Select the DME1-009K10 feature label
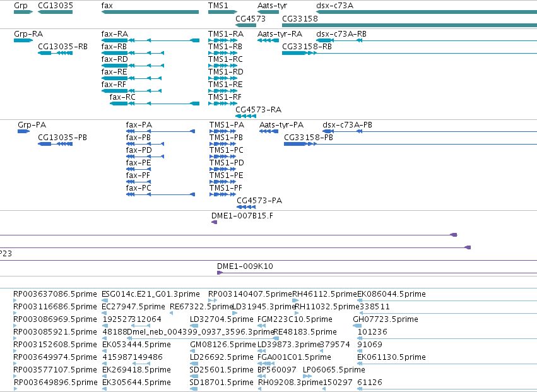The image size is (537, 392). (x=245, y=266)
